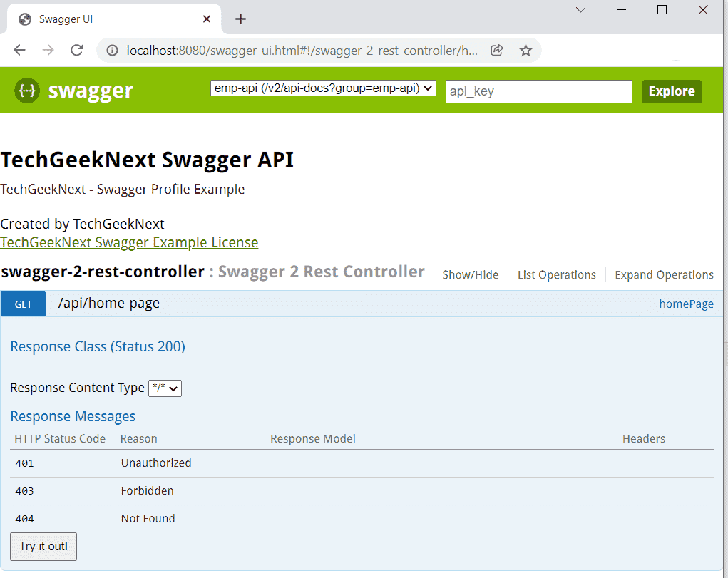
Task: Go back to the previous page
Action: click(x=19, y=50)
